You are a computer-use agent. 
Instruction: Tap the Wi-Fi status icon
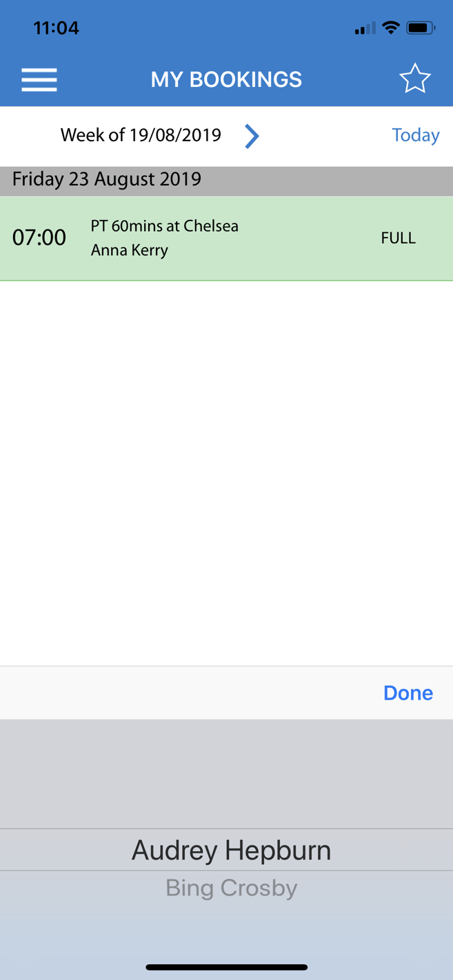click(391, 28)
